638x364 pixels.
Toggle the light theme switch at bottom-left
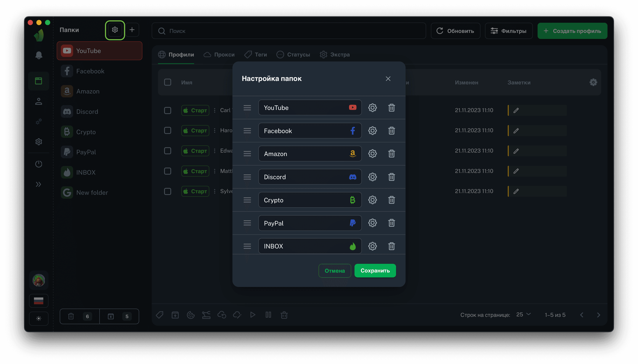(39, 319)
